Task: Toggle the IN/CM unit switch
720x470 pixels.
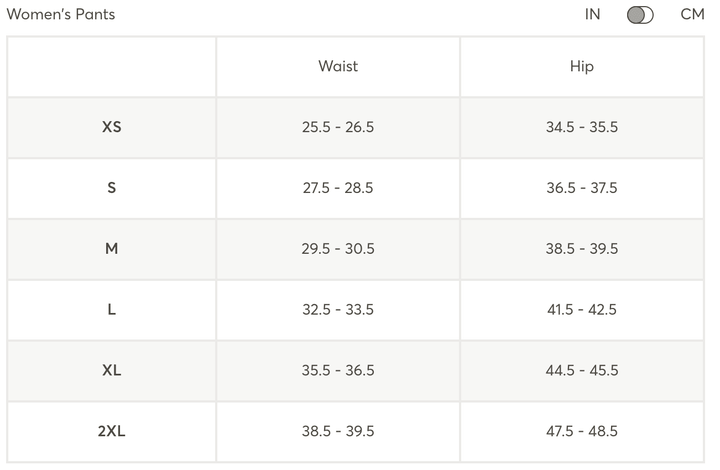Action: tap(640, 15)
